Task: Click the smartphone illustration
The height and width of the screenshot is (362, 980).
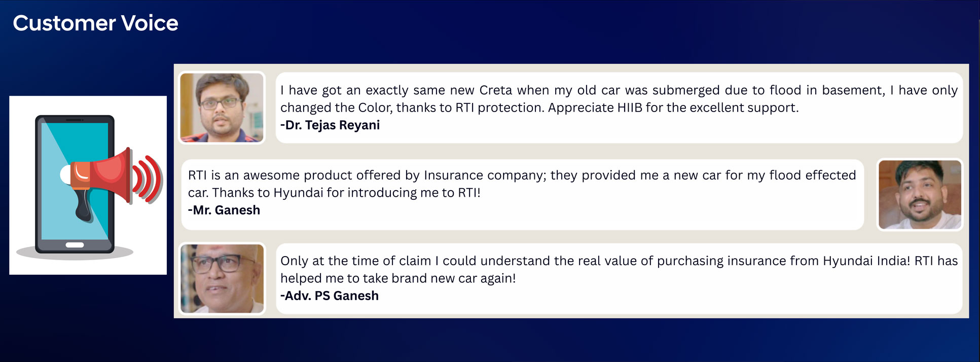Action: coord(75,184)
